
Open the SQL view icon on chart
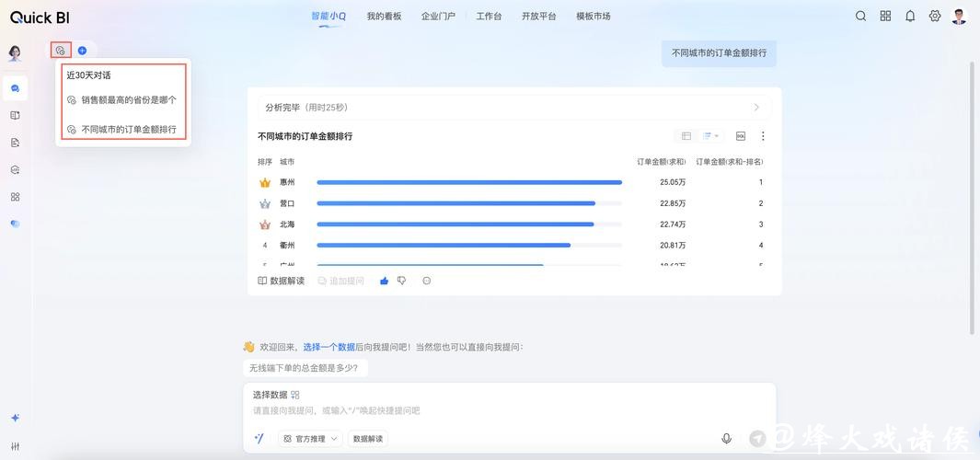click(741, 136)
